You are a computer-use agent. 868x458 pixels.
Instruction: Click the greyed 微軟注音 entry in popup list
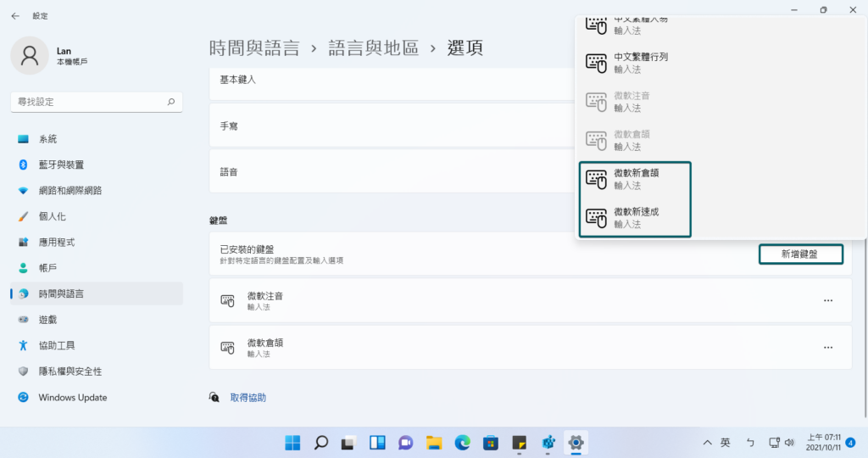click(x=721, y=101)
